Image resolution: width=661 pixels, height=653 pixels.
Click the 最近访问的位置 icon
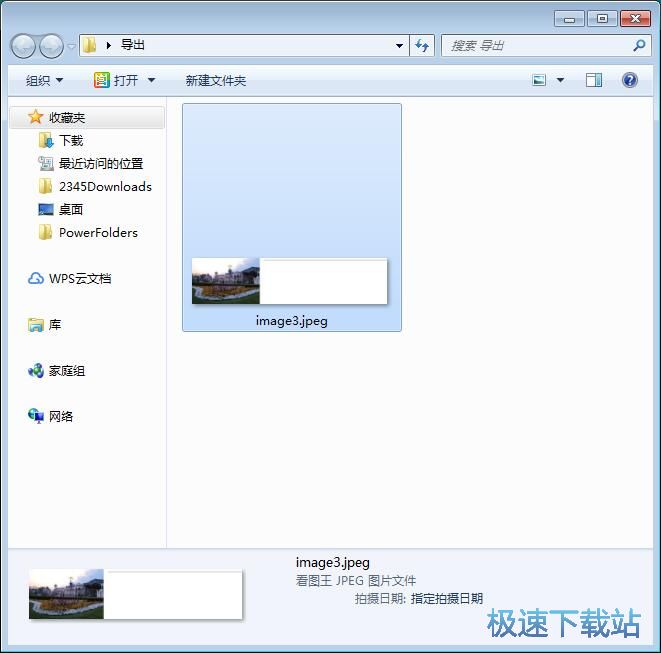pyautogui.click(x=46, y=163)
